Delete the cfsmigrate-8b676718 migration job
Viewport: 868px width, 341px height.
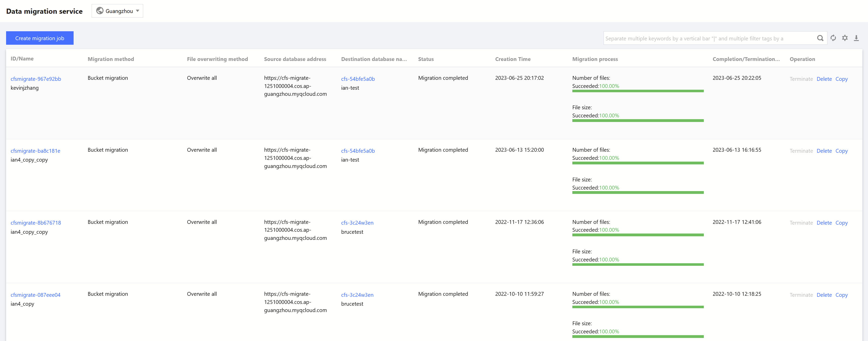pyautogui.click(x=824, y=223)
